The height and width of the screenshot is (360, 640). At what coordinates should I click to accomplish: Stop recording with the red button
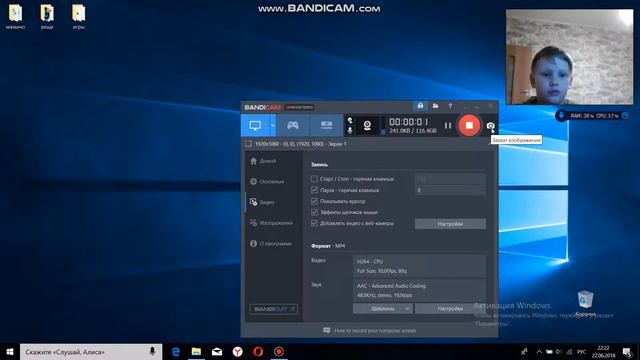pos(469,125)
